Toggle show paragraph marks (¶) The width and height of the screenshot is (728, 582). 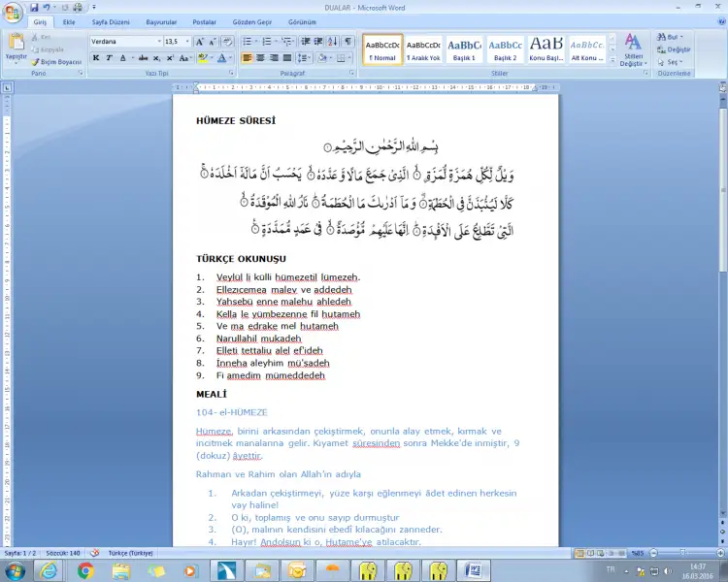coord(347,42)
